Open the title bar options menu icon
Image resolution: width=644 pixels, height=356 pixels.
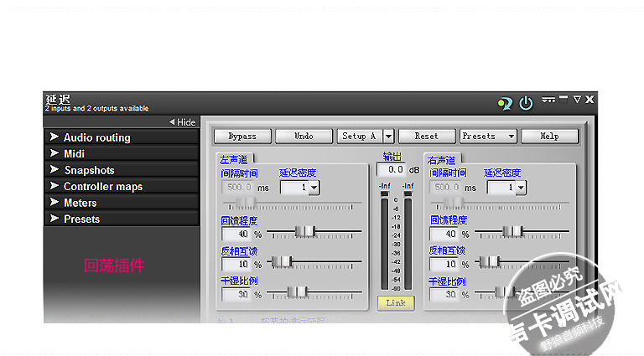[x=548, y=100]
